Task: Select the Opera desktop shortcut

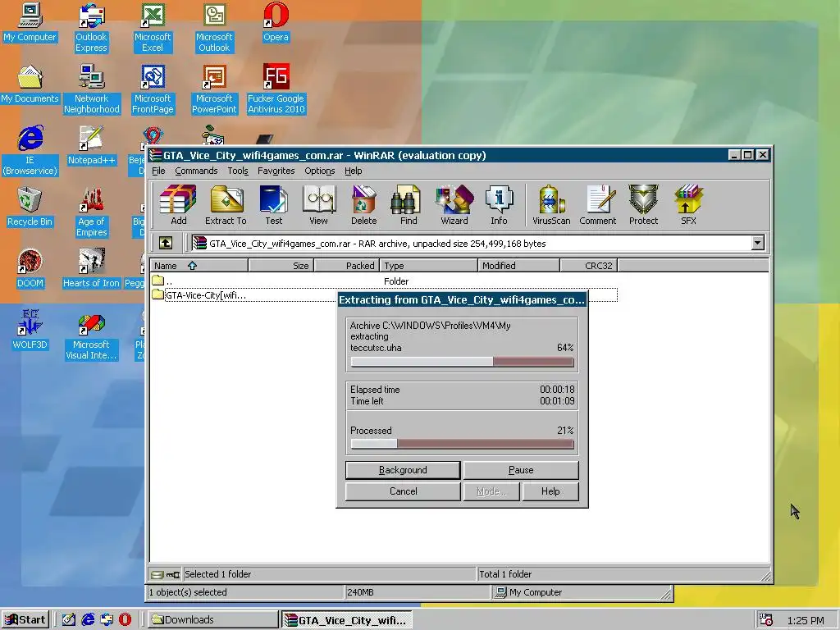Action: pyautogui.click(x=276, y=22)
